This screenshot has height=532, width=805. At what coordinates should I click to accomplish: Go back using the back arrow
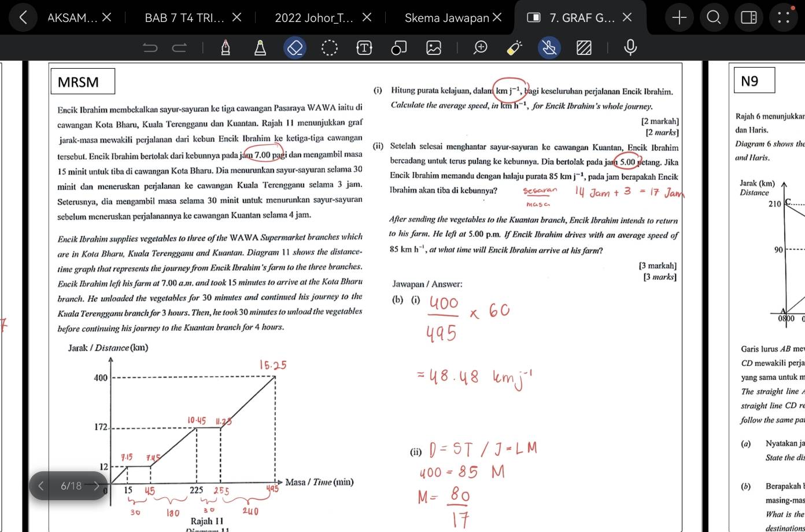click(23, 17)
